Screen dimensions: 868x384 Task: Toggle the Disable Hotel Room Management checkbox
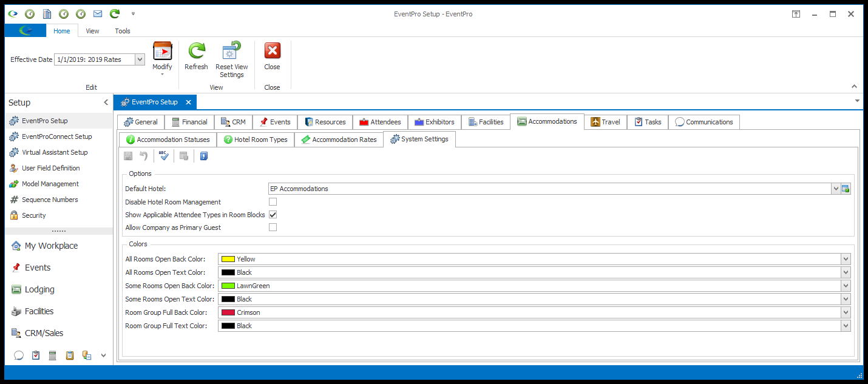tap(273, 202)
